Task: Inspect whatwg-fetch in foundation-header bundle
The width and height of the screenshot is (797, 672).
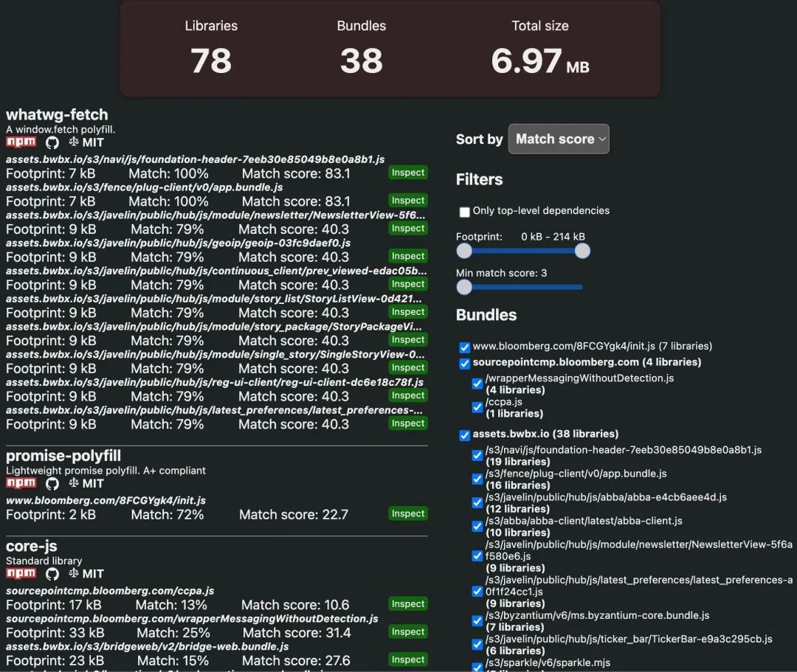Action: tap(407, 173)
